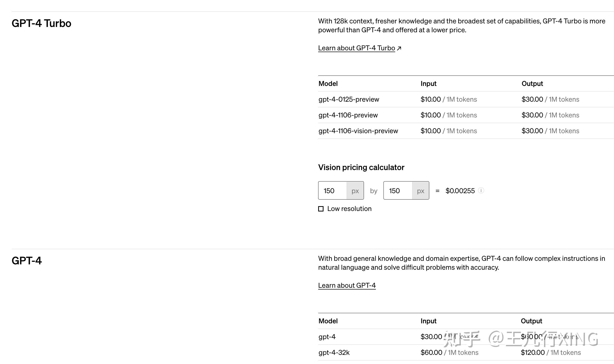Select the gpt-4-1106-vision-preview model row
614x364 pixels.
click(x=358, y=131)
